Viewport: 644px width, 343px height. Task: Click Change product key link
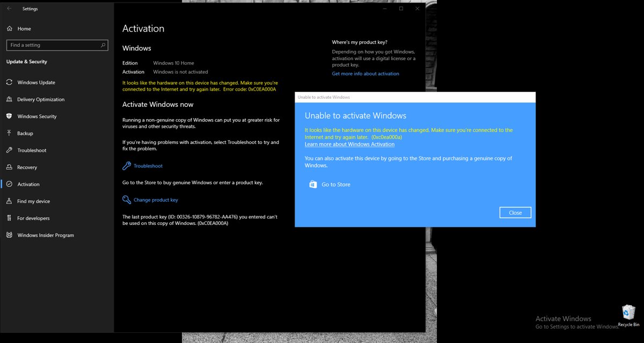156,200
